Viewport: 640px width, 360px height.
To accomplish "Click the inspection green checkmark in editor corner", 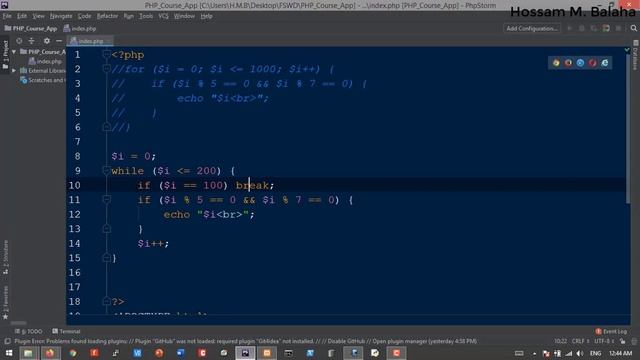I will [x=627, y=50].
